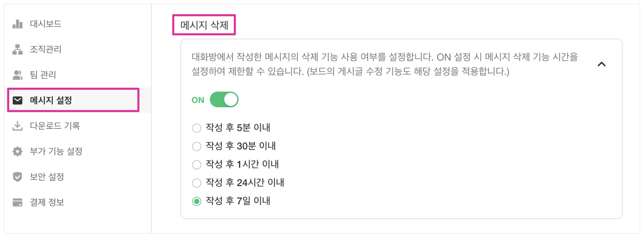Select the 작성 후 5분 이내 option
Image resolution: width=644 pixels, height=239 pixels.
(196, 128)
